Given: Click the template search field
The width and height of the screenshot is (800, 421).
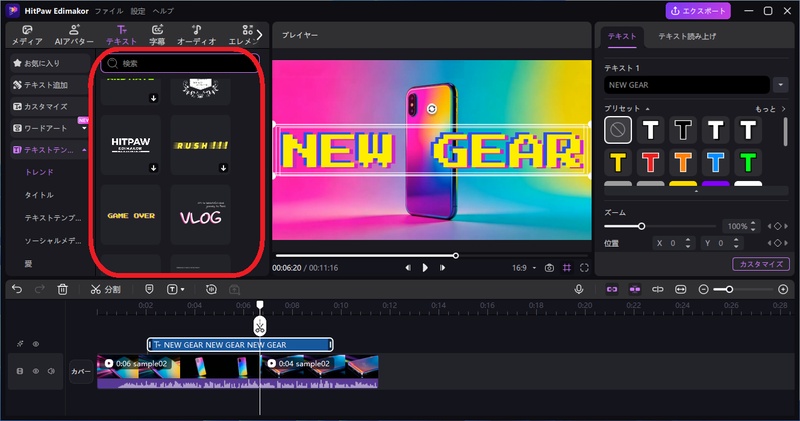Looking at the screenshot, I should [x=180, y=63].
